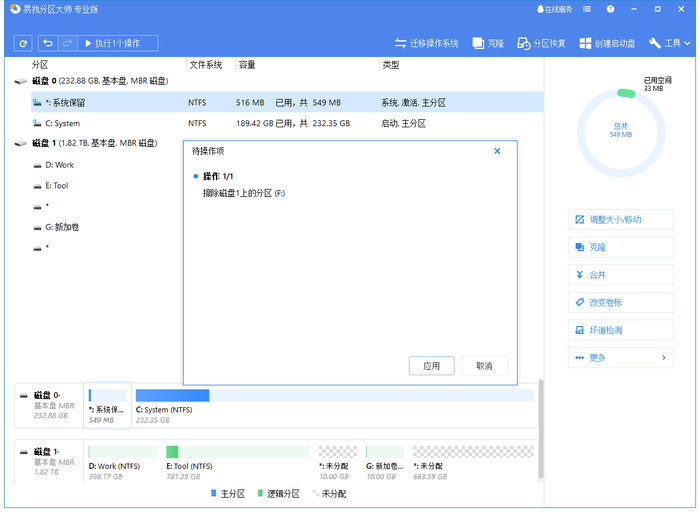Click the refresh icon in the toolbar
The height and width of the screenshot is (512, 700).
point(23,44)
